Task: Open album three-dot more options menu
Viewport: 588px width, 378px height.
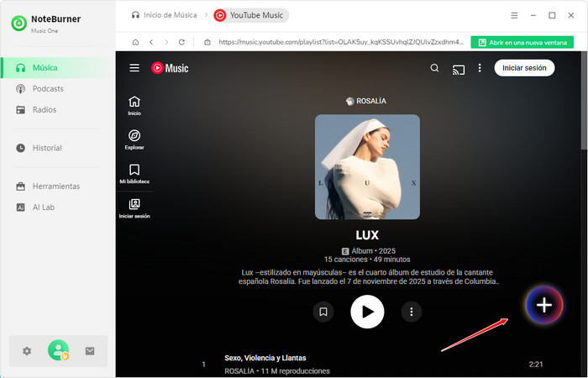Action: coord(412,312)
